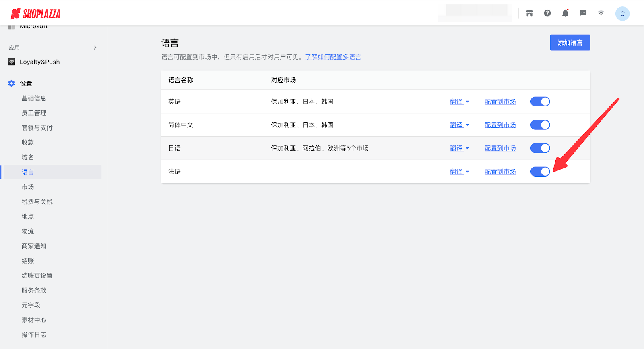
Task: Toggle off the 简体中文 language switch
Action: click(540, 125)
